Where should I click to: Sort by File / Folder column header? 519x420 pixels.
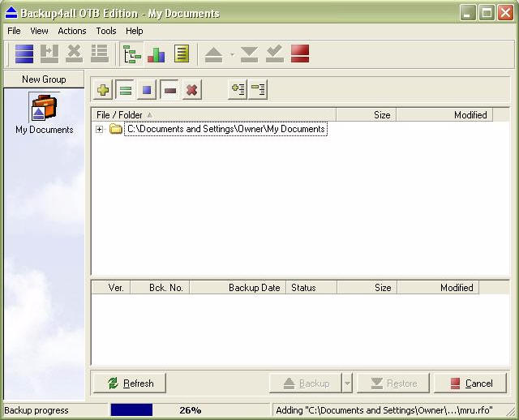(213, 115)
